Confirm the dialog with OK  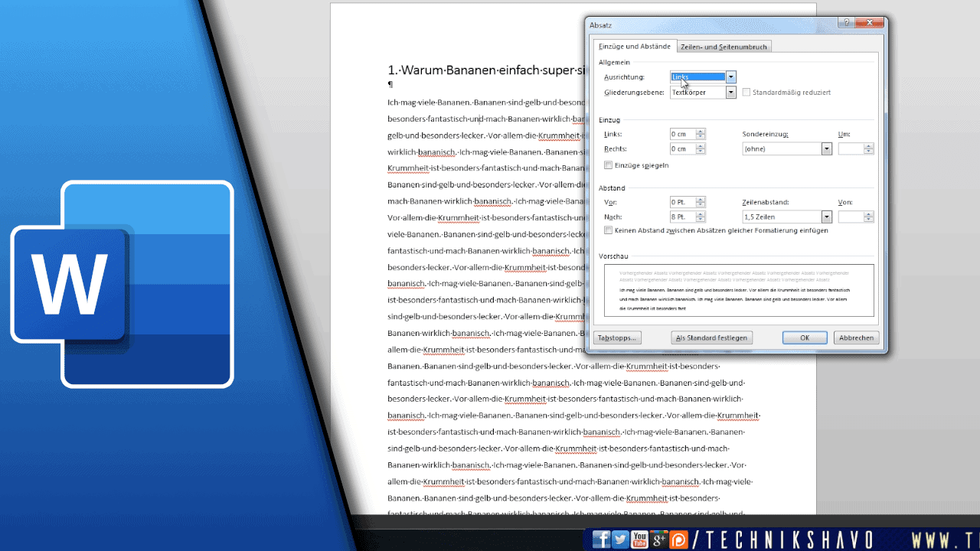(805, 337)
